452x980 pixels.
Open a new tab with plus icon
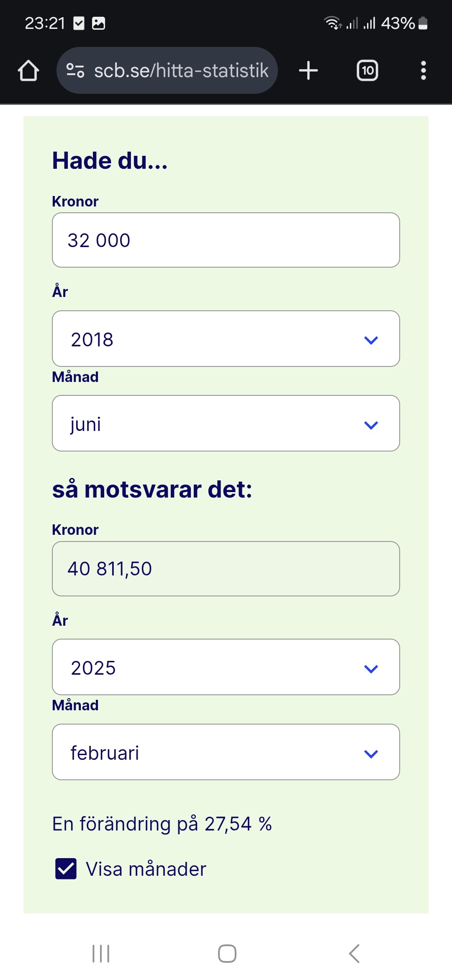308,70
